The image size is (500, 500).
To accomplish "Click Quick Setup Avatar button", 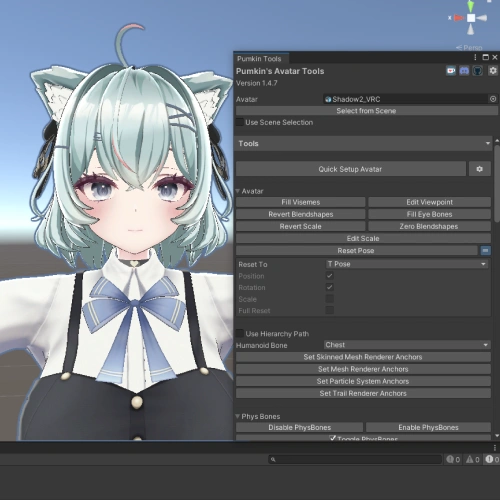I will pos(350,169).
